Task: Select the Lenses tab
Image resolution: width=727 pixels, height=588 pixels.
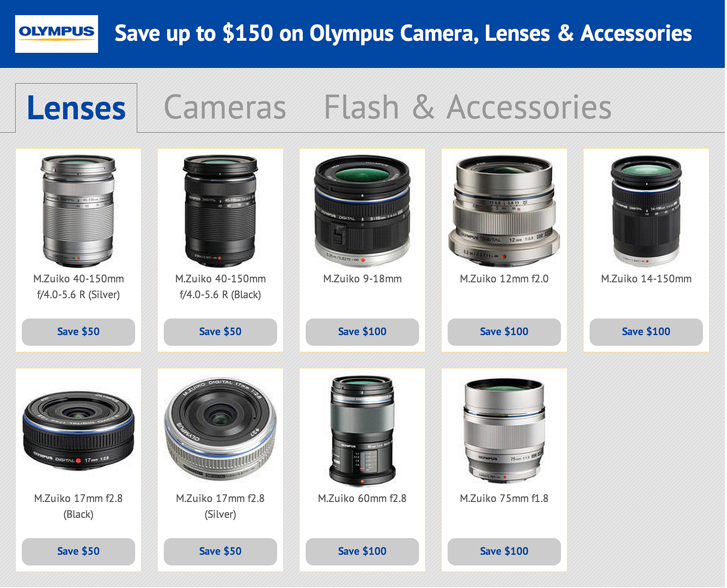Action: (76, 108)
